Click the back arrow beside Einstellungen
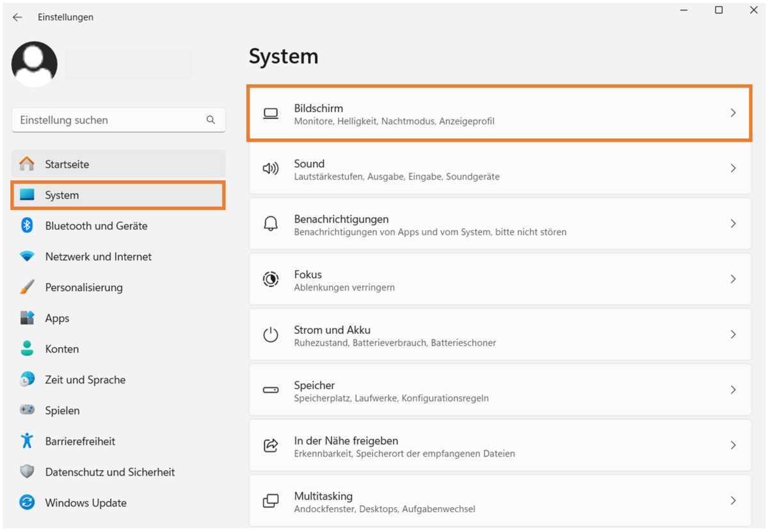 click(17, 17)
